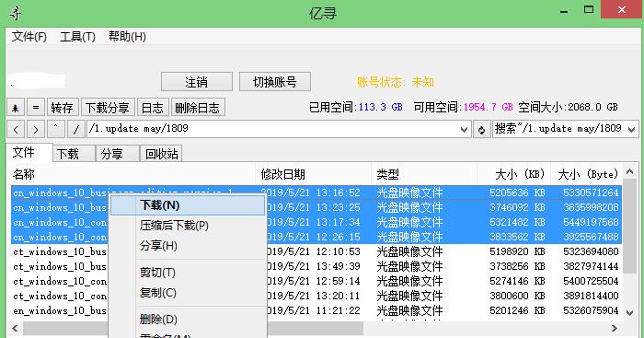644x338 pixels.
Task: Click the refresh button beside path box
Action: tap(481, 130)
